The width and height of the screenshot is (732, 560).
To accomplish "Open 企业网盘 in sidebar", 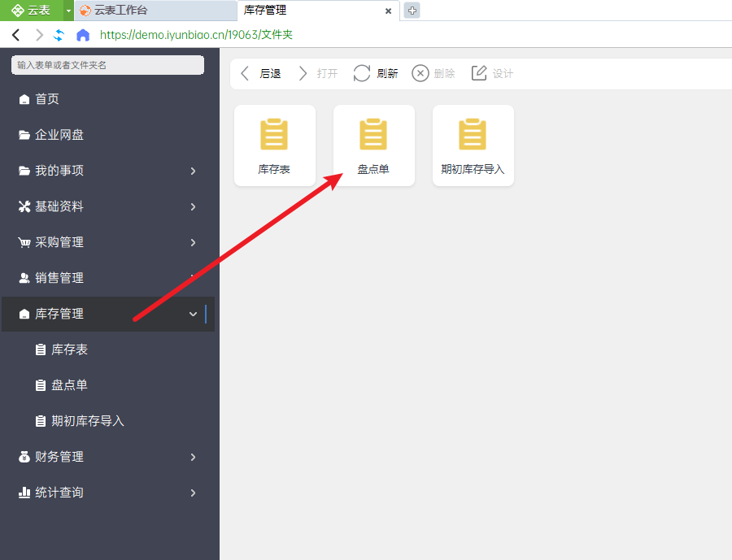I will (108, 135).
